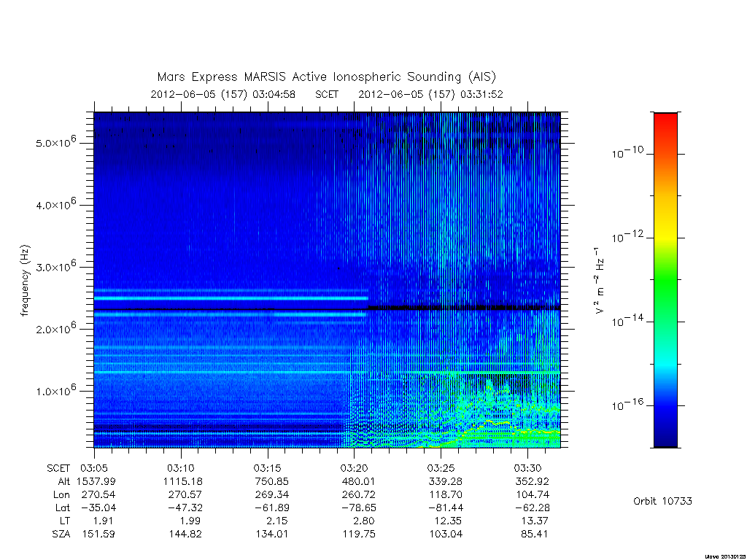
Task: Click solar zenith angle value "144.82"
Action: coord(185,534)
